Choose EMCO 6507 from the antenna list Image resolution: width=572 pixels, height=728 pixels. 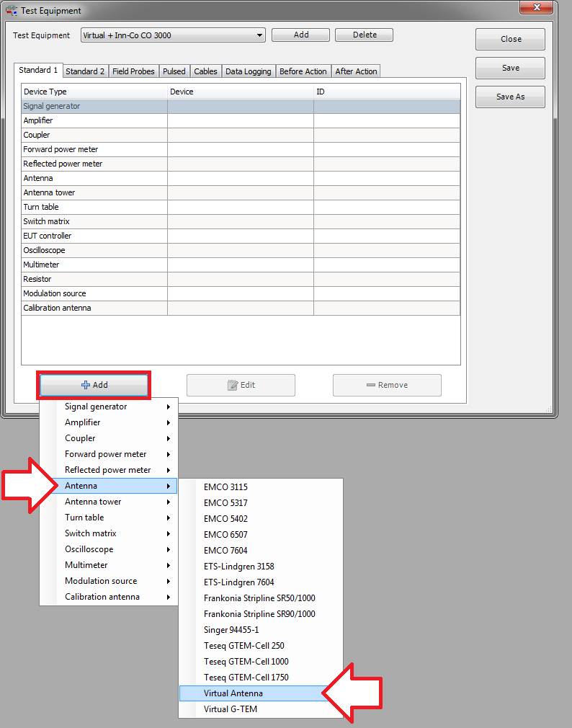261,534
